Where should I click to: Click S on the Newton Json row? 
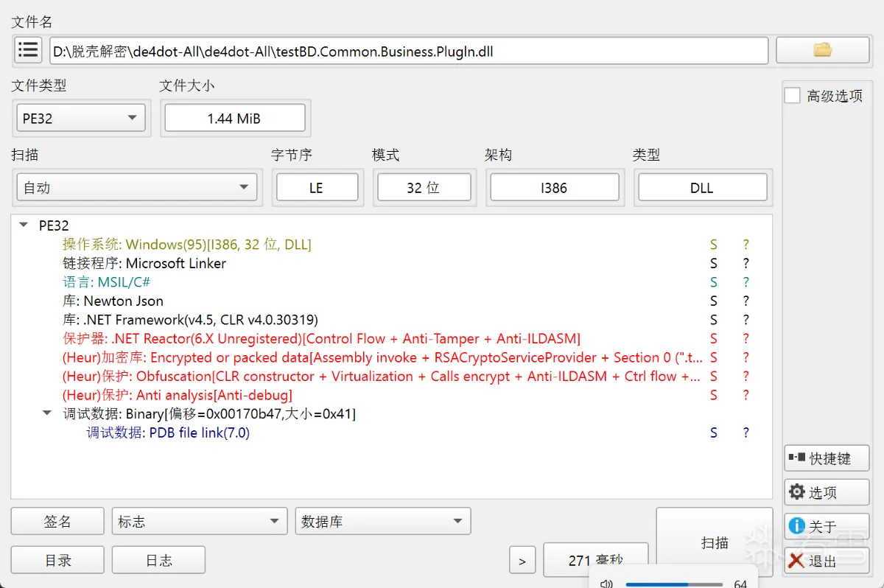(x=714, y=301)
